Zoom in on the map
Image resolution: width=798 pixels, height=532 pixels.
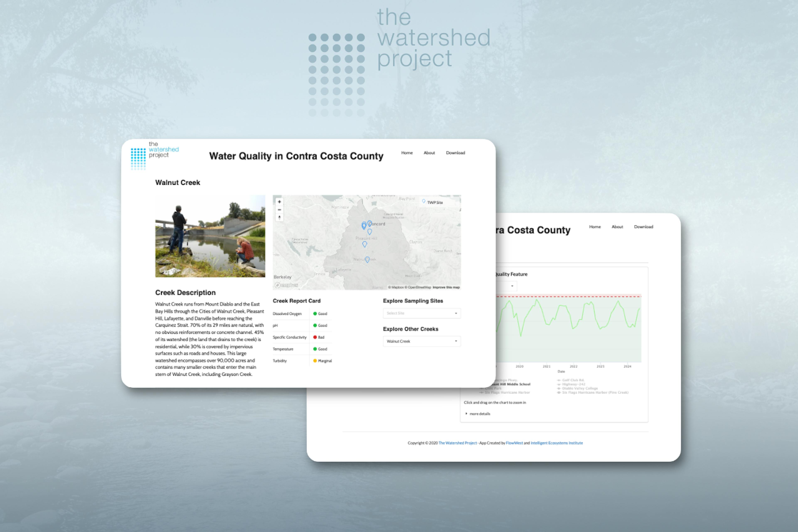(279, 202)
